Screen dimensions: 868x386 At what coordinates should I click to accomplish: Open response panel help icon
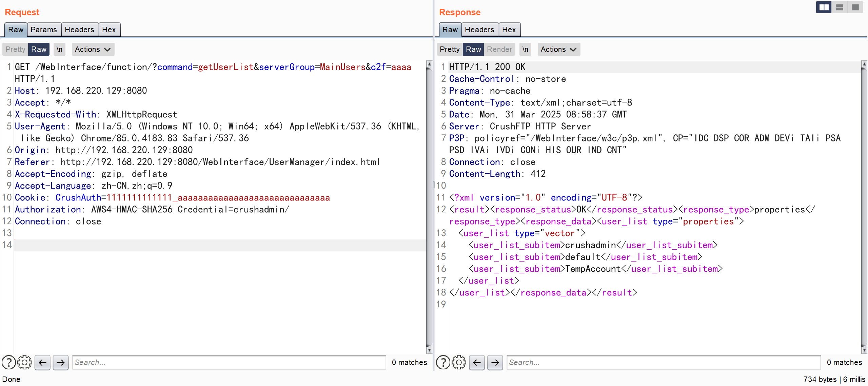pyautogui.click(x=443, y=362)
